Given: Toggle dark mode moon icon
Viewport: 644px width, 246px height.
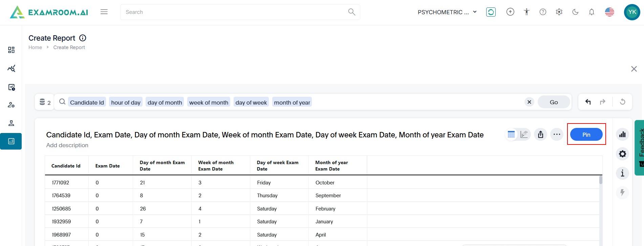Looking at the screenshot, I should [x=575, y=12].
